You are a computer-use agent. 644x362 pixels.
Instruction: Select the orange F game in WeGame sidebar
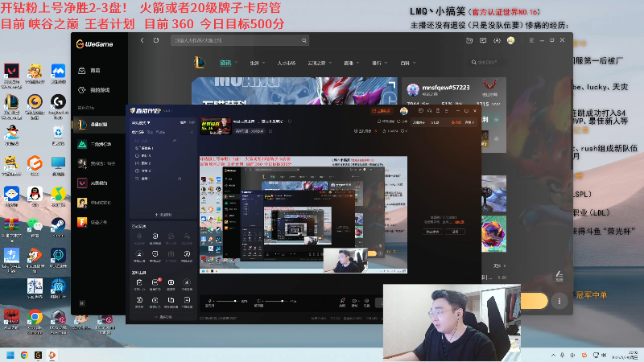(82, 222)
